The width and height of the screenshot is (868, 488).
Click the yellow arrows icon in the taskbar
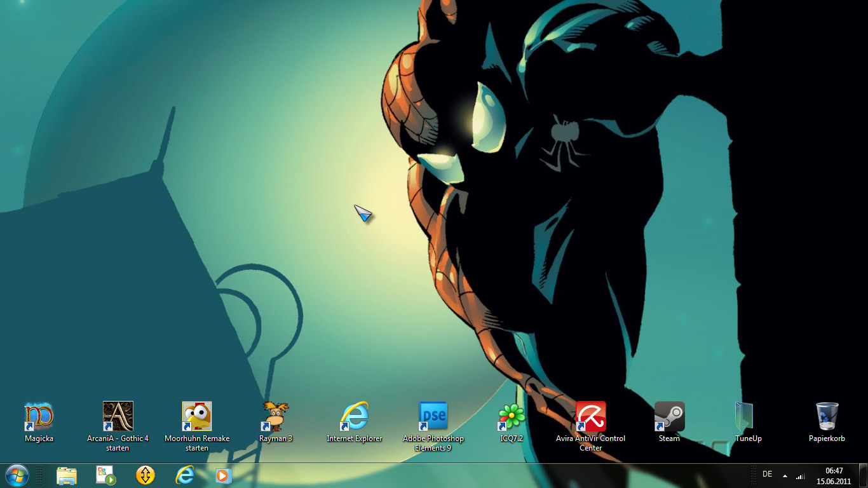146,475
